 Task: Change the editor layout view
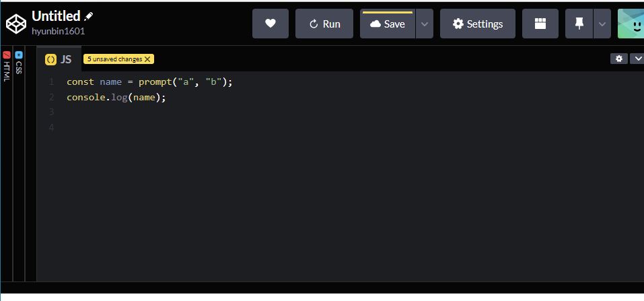(x=540, y=24)
